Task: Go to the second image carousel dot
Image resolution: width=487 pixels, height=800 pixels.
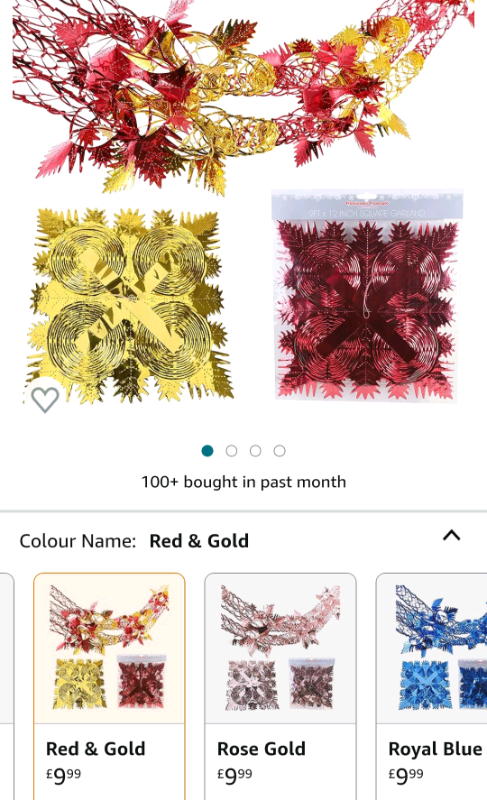Action: pos(231,451)
